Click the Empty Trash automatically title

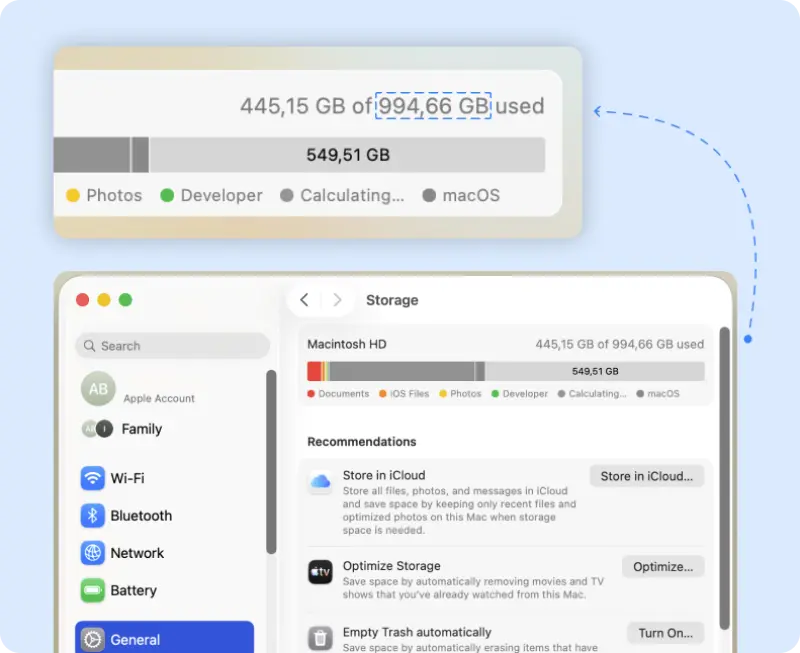pos(417,632)
